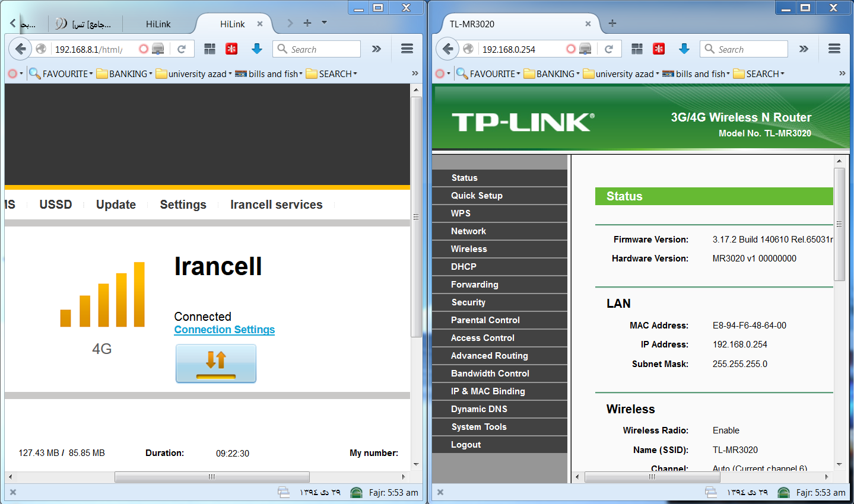Reload the 192.168.8.1 HiLink page
Image resolution: width=854 pixels, height=504 pixels.
182,49
